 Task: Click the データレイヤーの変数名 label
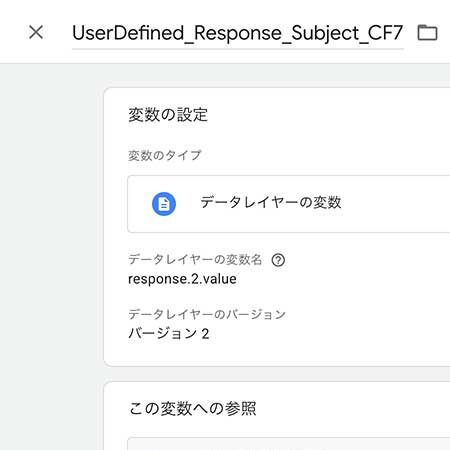pyautogui.click(x=195, y=260)
